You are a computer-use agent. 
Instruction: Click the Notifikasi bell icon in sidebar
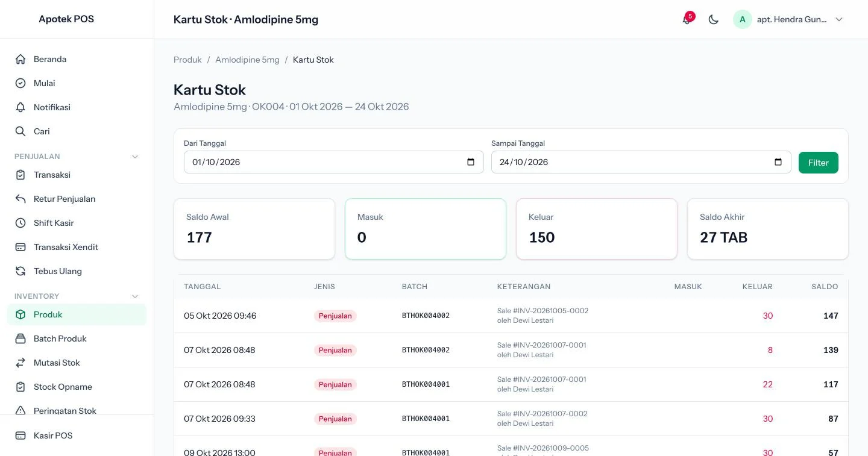pos(20,107)
